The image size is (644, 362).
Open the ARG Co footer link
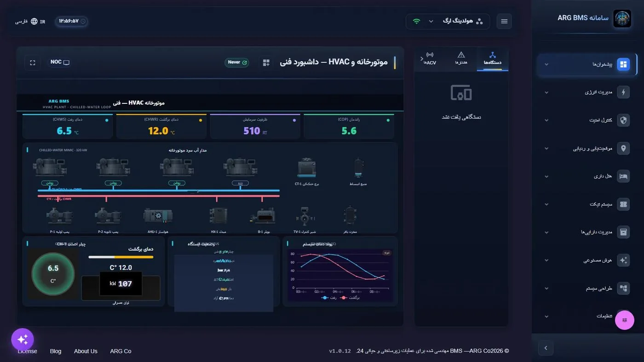(x=121, y=351)
